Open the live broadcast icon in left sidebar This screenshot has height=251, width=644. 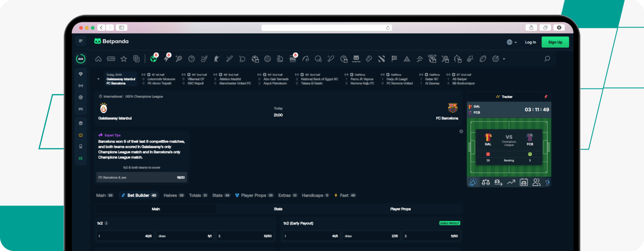(x=80, y=86)
